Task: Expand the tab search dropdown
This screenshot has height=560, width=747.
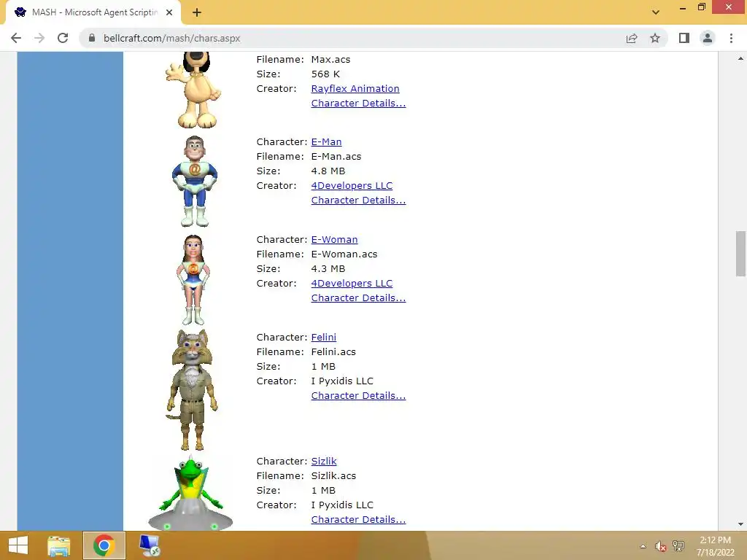Action: (x=656, y=12)
